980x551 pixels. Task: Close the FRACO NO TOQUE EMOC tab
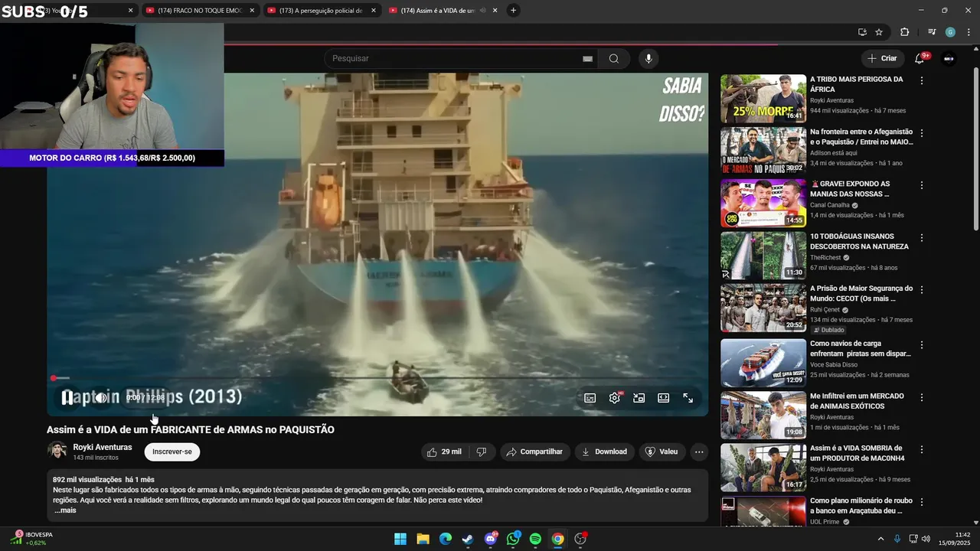252,11
